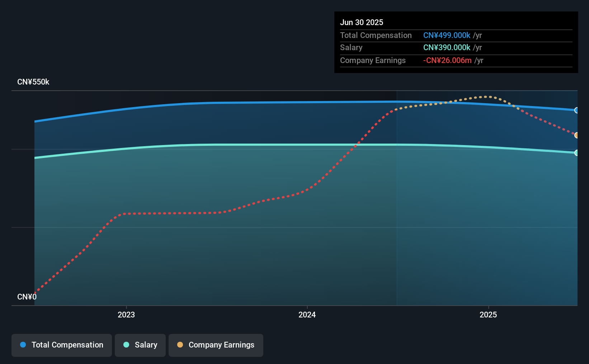Click the CN¥550k y-axis label
589x364 pixels.
click(33, 82)
